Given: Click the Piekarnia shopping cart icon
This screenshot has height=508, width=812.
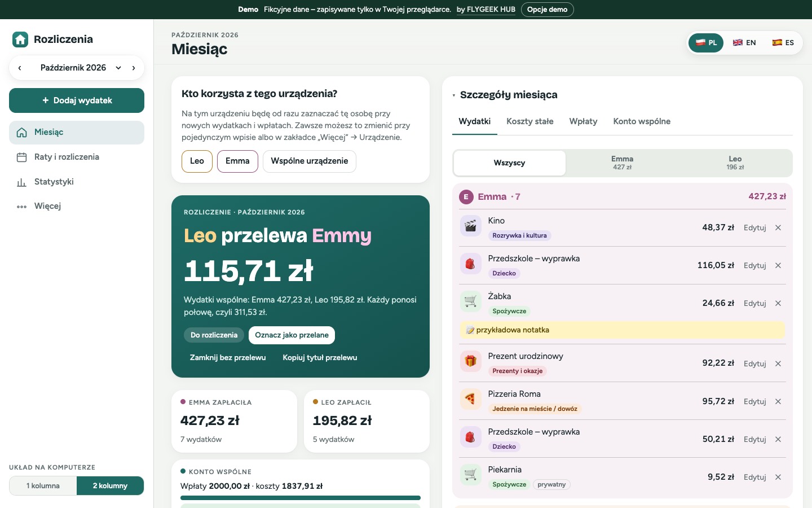Looking at the screenshot, I should click(471, 475).
